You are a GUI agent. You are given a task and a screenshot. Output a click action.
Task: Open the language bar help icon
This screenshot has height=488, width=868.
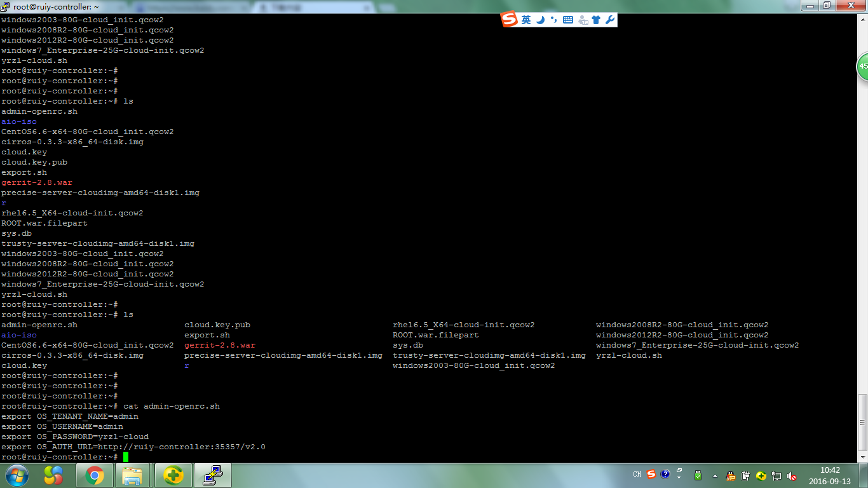tap(665, 474)
